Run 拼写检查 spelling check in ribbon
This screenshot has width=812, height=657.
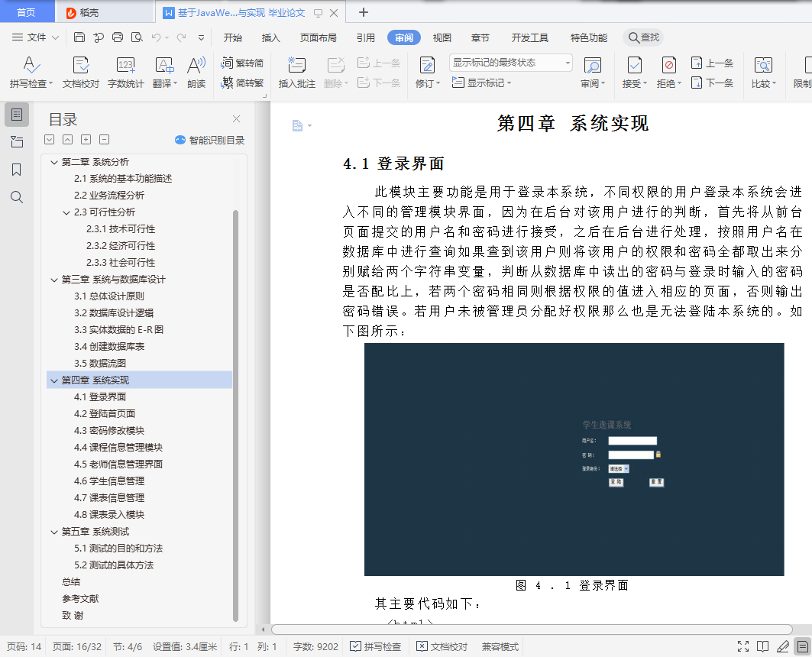31,73
